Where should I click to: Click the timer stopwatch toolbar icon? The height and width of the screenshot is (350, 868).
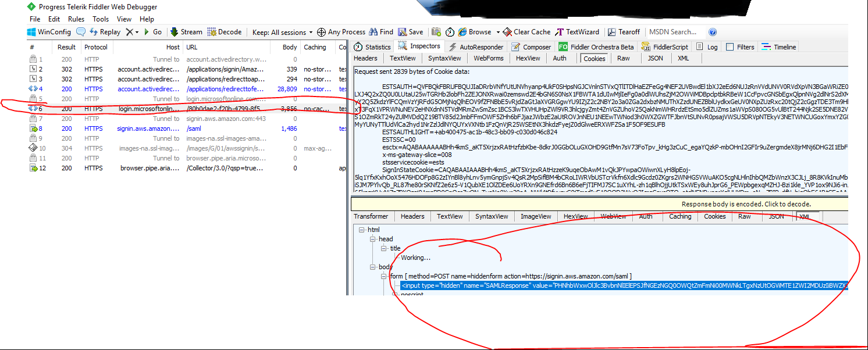coord(450,32)
